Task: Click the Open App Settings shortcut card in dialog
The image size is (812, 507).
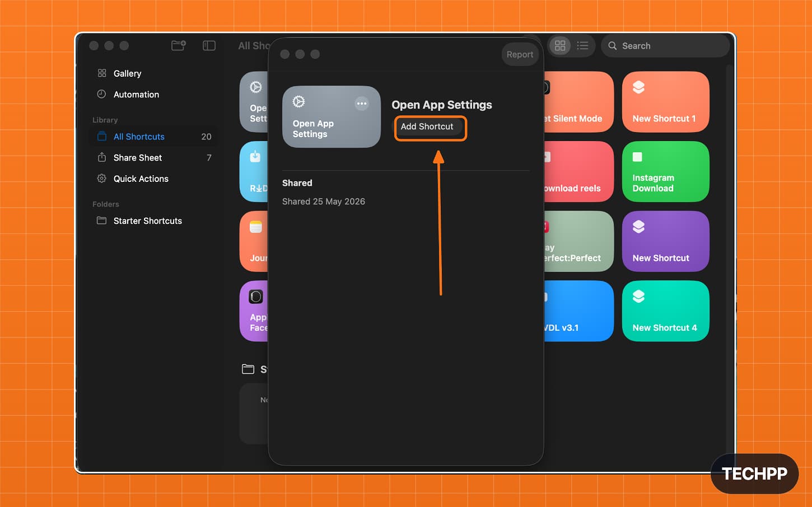Action: pyautogui.click(x=332, y=116)
